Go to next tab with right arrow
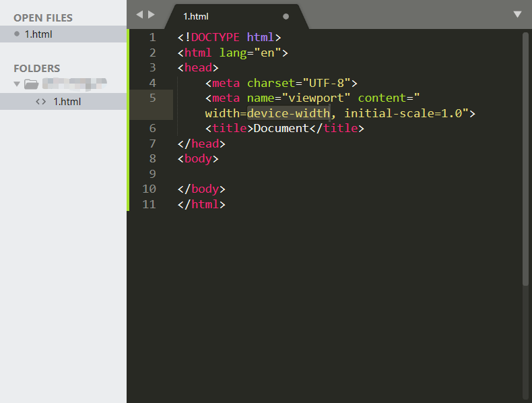Image resolution: width=532 pixels, height=403 pixels. [152, 15]
